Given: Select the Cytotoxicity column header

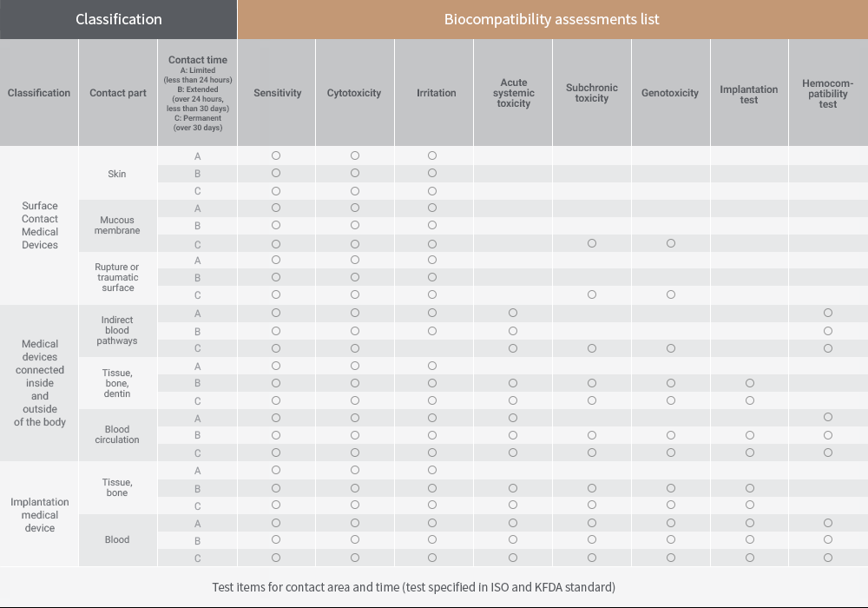Looking at the screenshot, I should 354,93.
